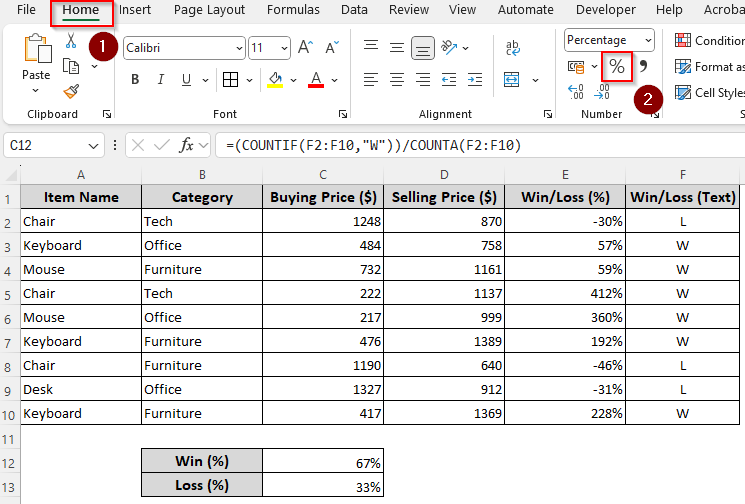745x504 pixels.
Task: Open the Alignment dialog launcher
Action: tap(548, 114)
